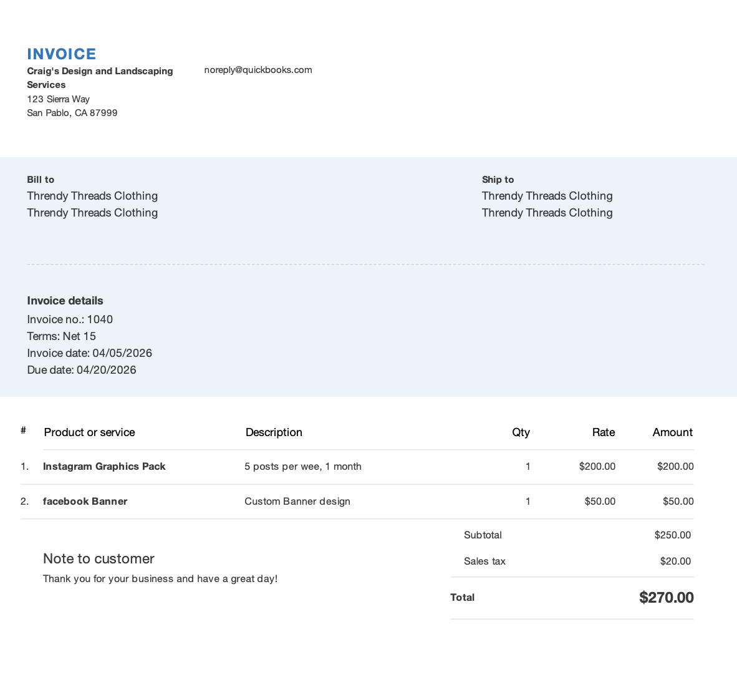The image size is (737, 700).
Task: Click the 123 Sierra Way address line
Action: [59, 99]
